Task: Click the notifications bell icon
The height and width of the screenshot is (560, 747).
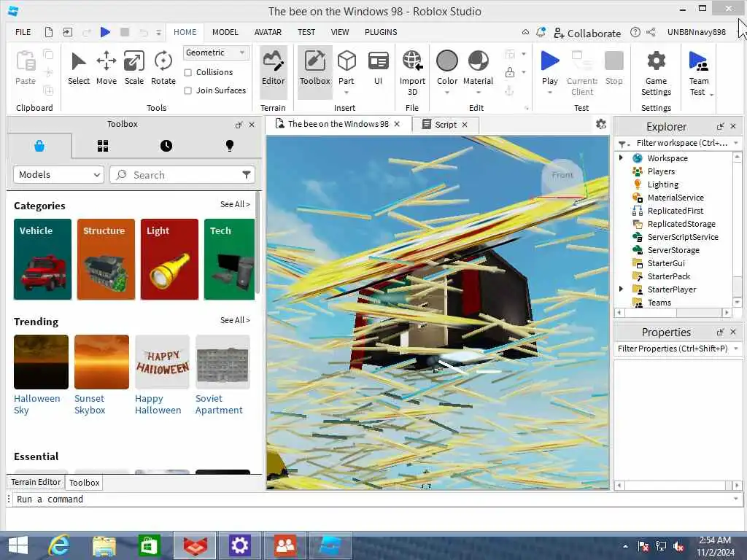Action: (x=541, y=32)
